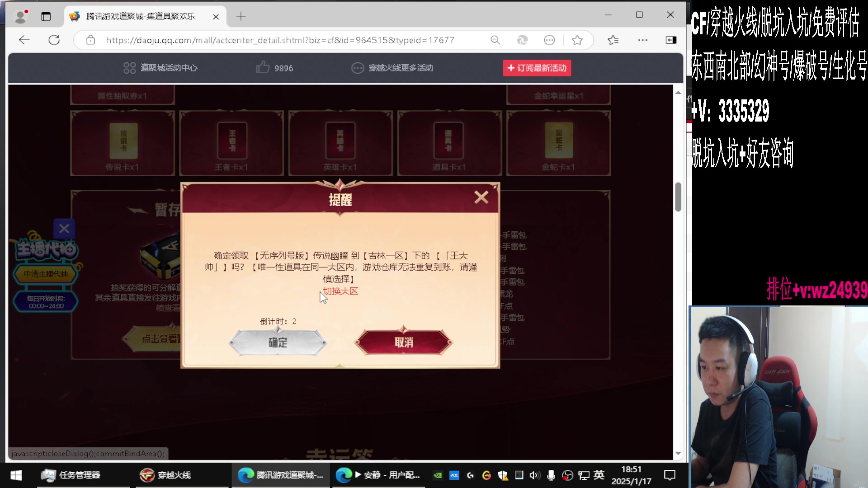868x488 pixels.
Task: Open the browser profile avatar
Action: coord(20,16)
